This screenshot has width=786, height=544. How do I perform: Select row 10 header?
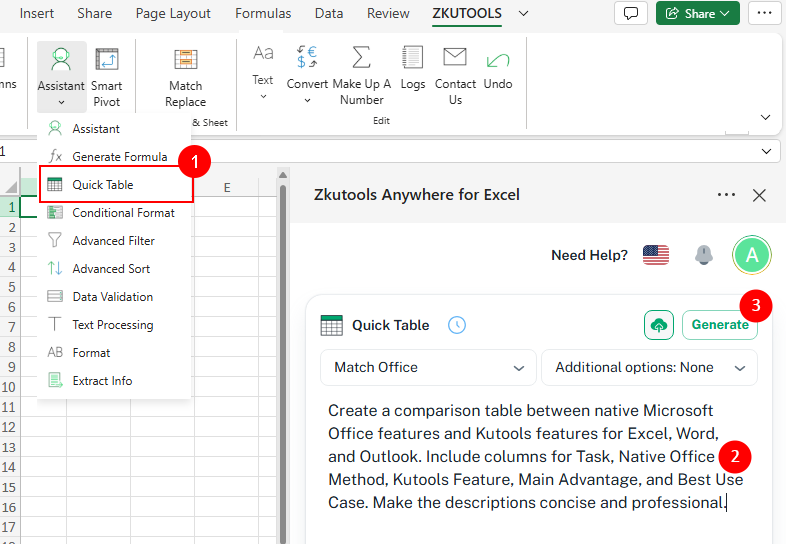point(9,388)
